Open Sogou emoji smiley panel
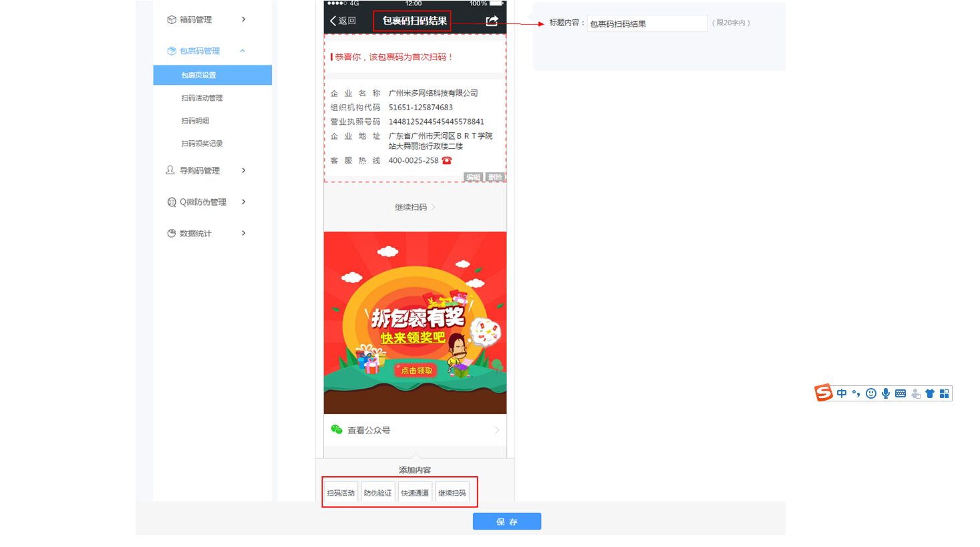Viewport: 980px width, 547px height. tap(871, 393)
